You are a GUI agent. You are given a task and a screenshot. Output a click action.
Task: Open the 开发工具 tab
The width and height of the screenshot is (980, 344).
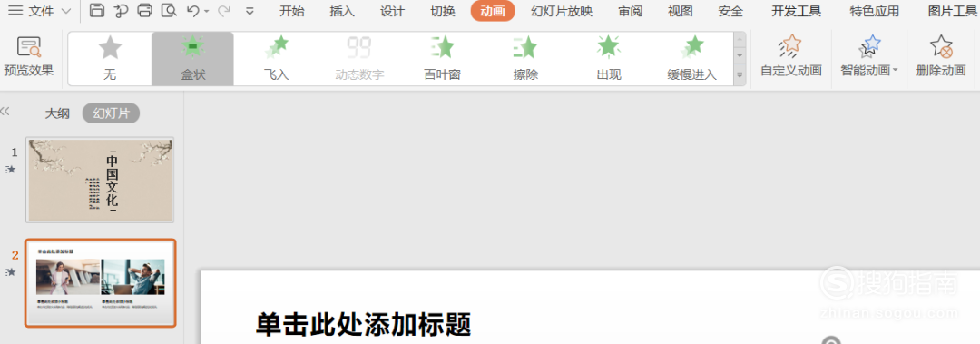click(797, 11)
